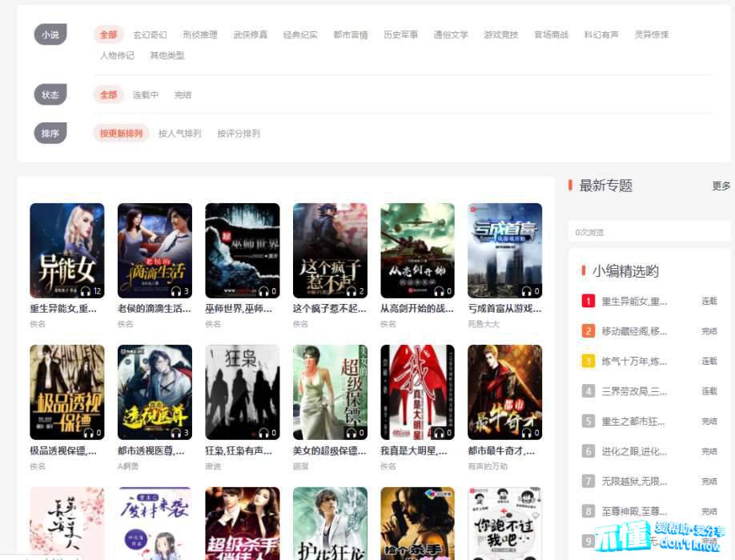The width and height of the screenshot is (735, 560).
Task: Filter by 完结 status
Action: (x=183, y=95)
